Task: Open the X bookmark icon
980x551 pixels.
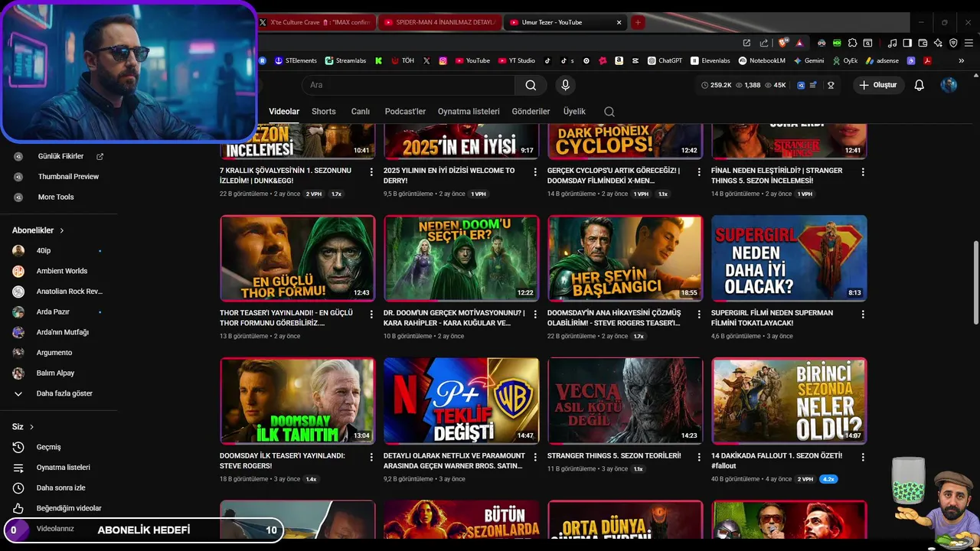Action: pyautogui.click(x=426, y=60)
